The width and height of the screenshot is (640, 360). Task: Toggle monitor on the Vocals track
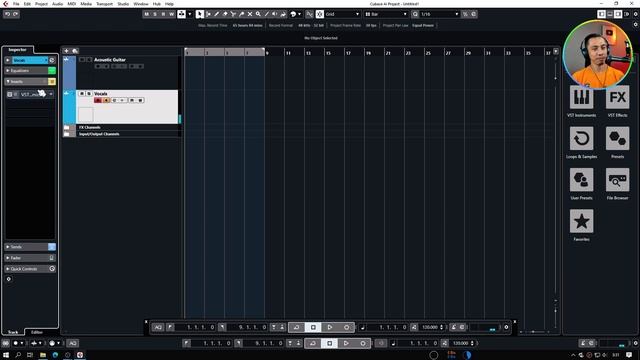pyautogui.click(x=106, y=100)
